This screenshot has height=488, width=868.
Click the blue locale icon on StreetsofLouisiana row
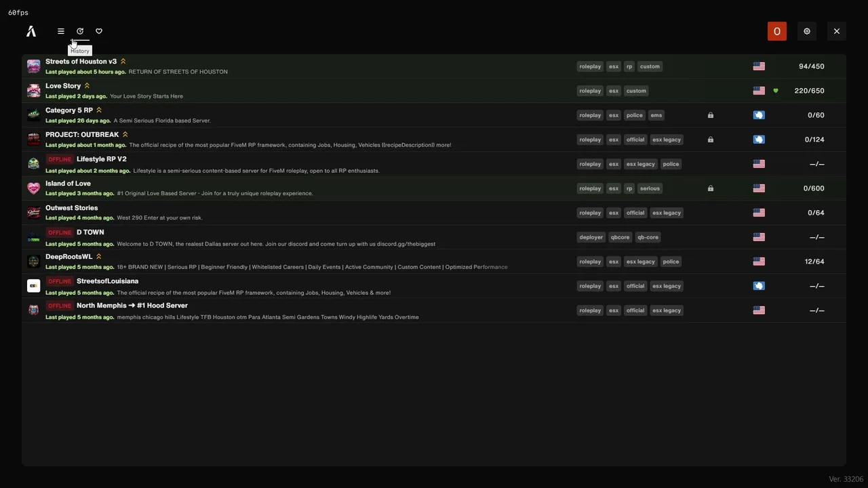(x=759, y=286)
